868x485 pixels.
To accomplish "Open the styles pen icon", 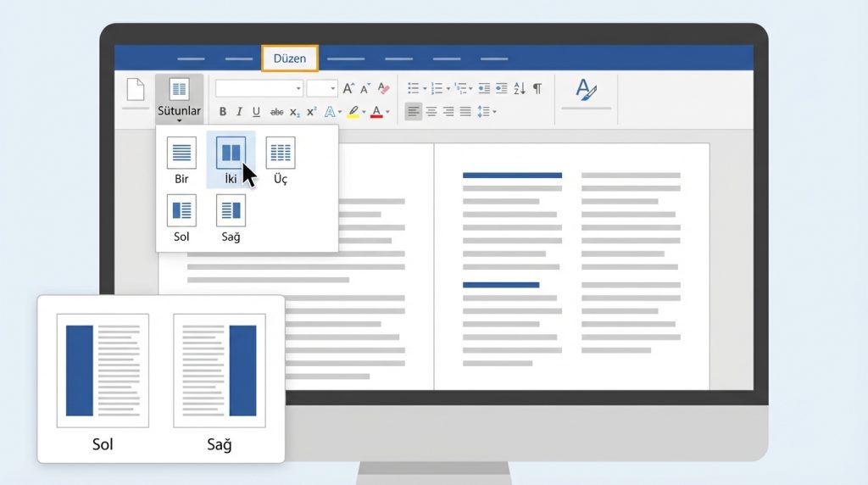I will click(586, 89).
